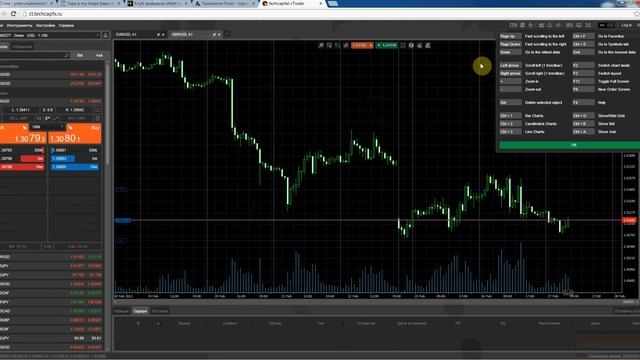640x360 pixels.
Task: Click the ct.techcapfx.ru address bar
Action: point(327,13)
